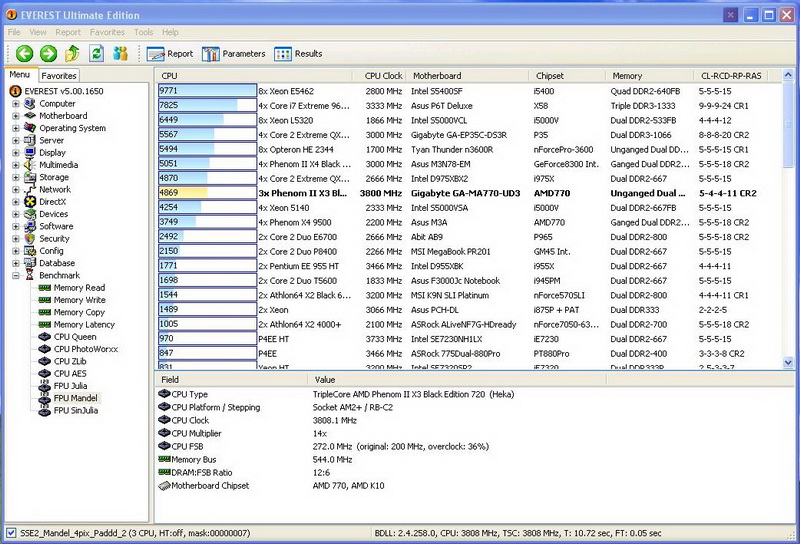Image resolution: width=800 pixels, height=544 pixels.
Task: Select the Server tree icon
Action: [x=30, y=140]
